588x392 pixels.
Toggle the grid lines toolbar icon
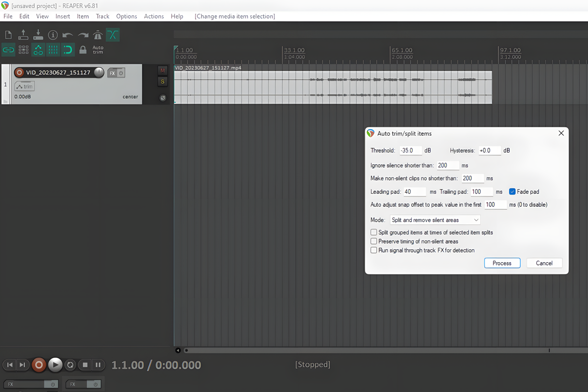(x=53, y=49)
